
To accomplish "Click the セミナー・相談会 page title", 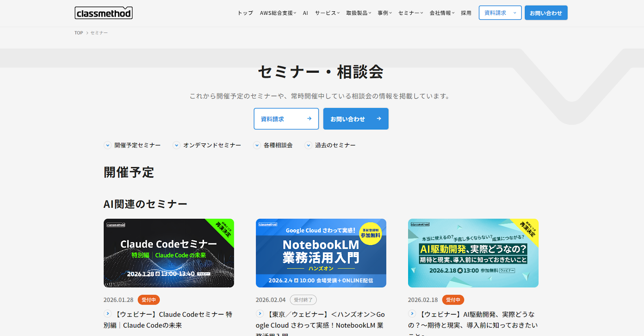I will 321,72.
